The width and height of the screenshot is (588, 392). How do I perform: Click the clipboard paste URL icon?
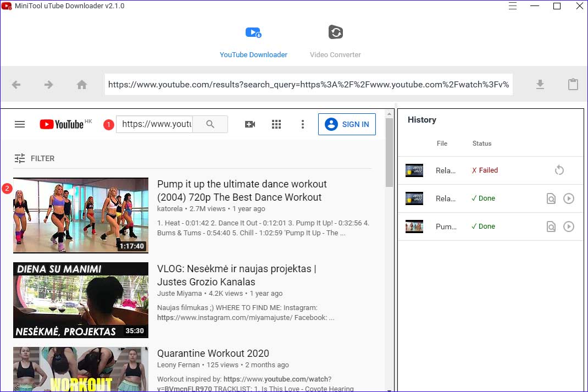click(x=573, y=85)
